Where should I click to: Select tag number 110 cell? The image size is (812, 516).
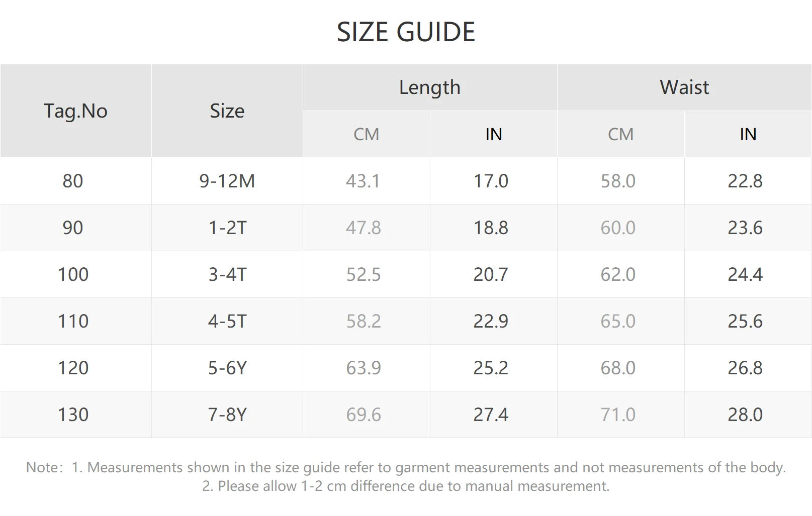coord(73,321)
